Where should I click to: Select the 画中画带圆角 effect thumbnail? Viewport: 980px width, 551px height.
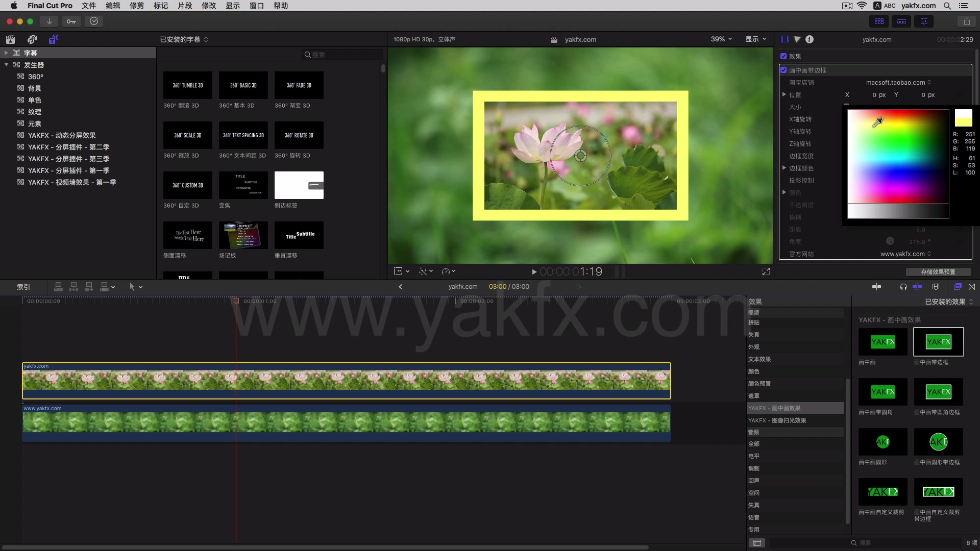pyautogui.click(x=883, y=392)
